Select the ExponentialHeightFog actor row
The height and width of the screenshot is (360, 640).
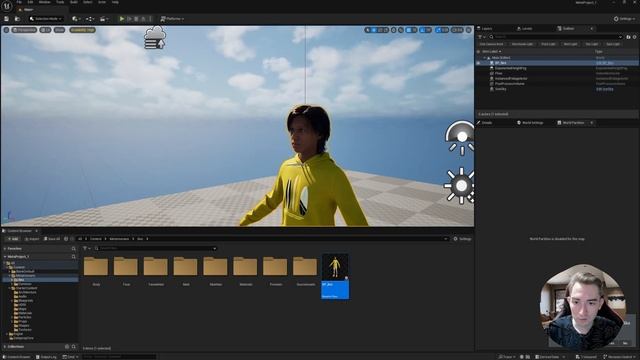(557, 68)
